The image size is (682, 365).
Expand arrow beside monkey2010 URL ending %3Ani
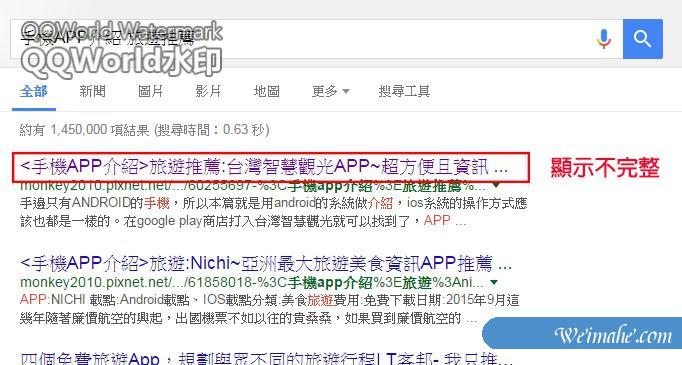coord(494,282)
